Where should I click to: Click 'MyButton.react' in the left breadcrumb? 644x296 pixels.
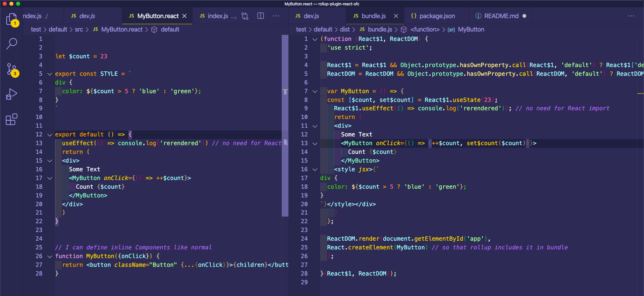122,29
